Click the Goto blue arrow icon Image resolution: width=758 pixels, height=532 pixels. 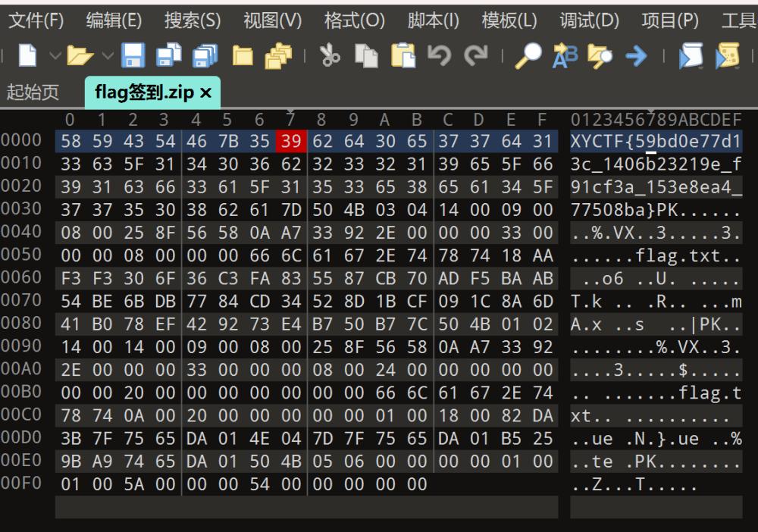tap(636, 56)
